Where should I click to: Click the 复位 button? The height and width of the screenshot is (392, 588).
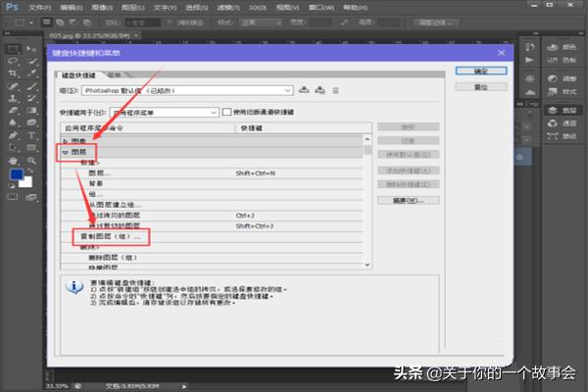(x=480, y=86)
